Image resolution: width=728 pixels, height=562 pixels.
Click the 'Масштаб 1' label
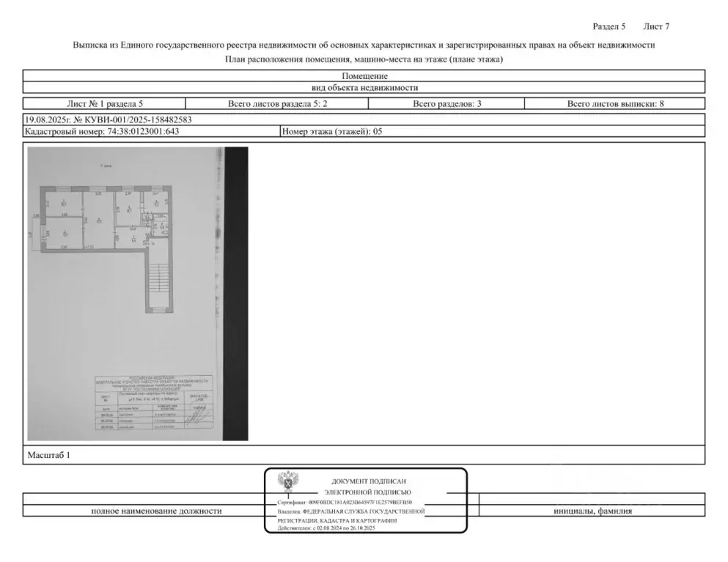tap(48, 455)
